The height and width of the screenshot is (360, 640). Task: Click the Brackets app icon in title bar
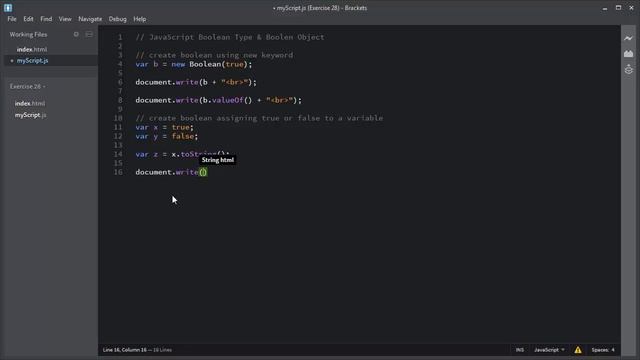[x=8, y=8]
